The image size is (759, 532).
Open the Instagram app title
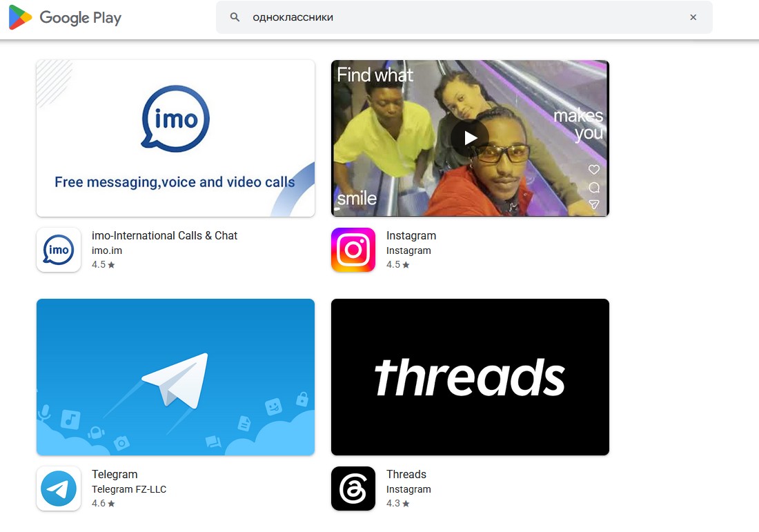411,236
